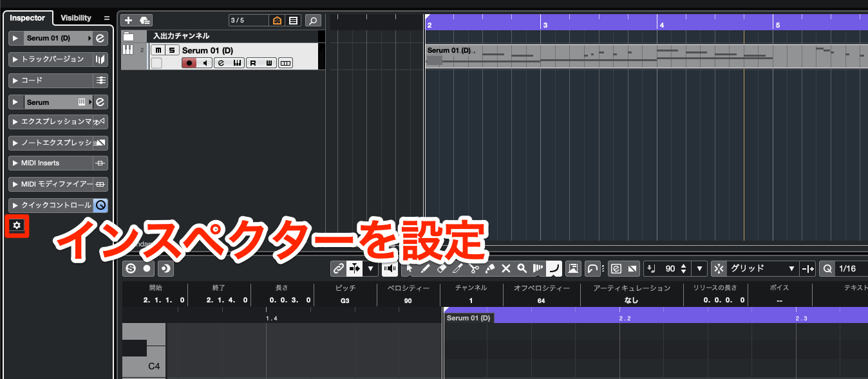Open the Inspector settings gear
The height and width of the screenshot is (379, 868).
17,226
